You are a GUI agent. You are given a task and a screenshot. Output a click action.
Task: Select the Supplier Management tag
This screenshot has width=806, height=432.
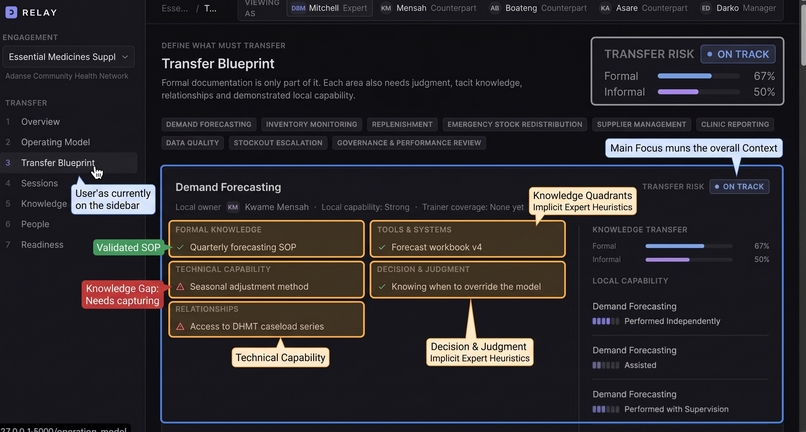click(642, 124)
